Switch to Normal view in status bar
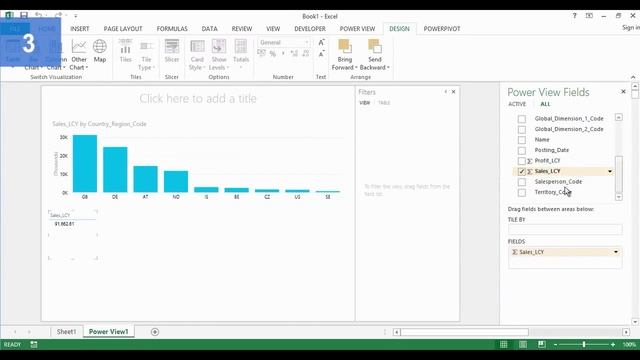The height and width of the screenshot is (360, 640). coord(504,344)
